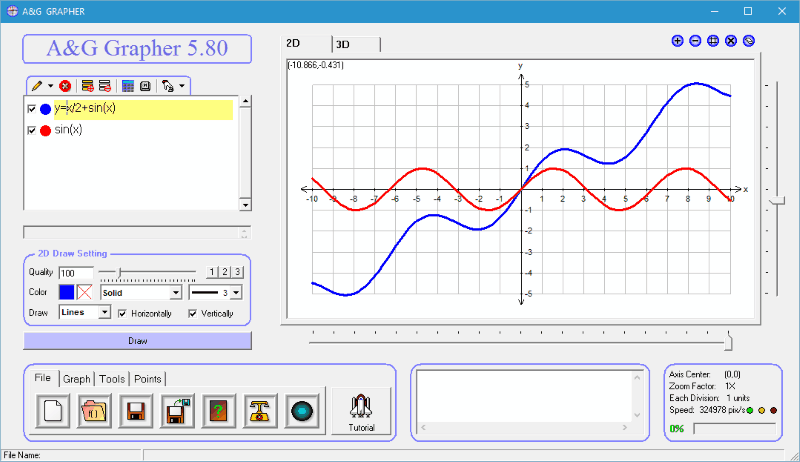This screenshot has width=800, height=462.
Task: Click the output area scroll down arrow
Action: [637, 415]
